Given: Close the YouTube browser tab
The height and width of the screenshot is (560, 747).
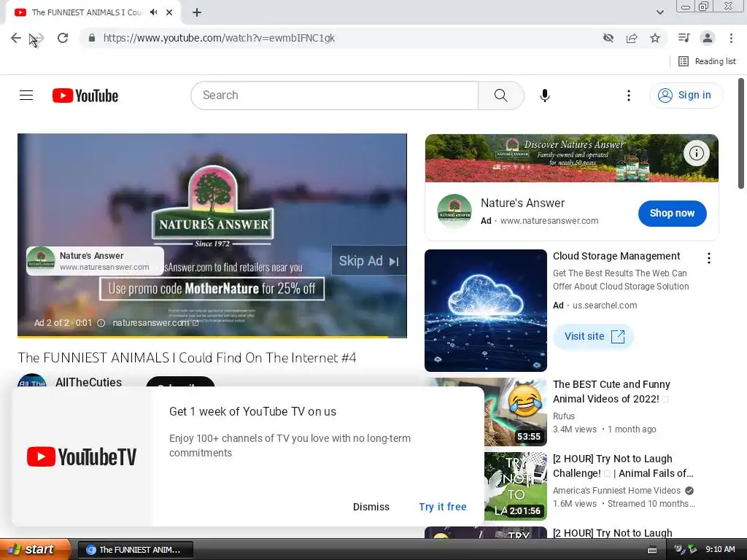Looking at the screenshot, I should tap(169, 12).
